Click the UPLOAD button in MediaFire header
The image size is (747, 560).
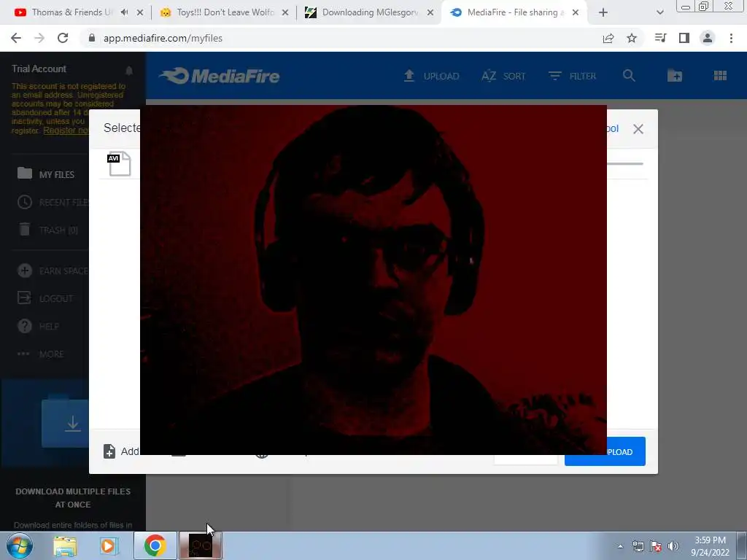click(431, 76)
